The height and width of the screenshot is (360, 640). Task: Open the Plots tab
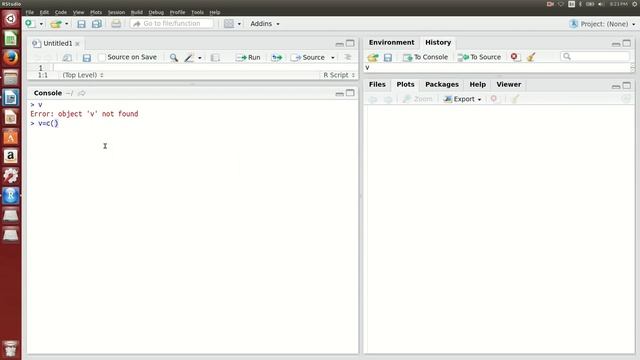coord(405,84)
